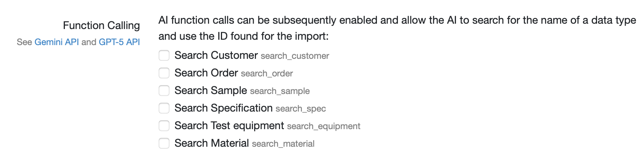Click the gray search_customer identifier
Screen dimensions: 644x162
coord(295,56)
